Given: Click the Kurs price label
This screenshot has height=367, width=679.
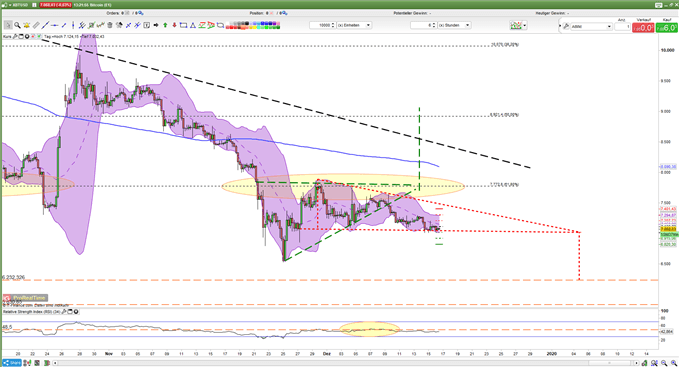Looking at the screenshot, I should [x=7, y=37].
